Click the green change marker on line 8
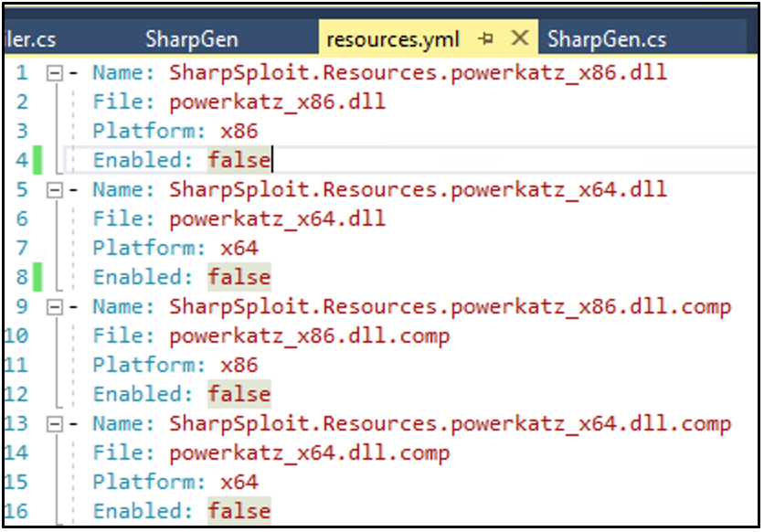This screenshot has height=532, width=764. pyautogui.click(x=38, y=277)
